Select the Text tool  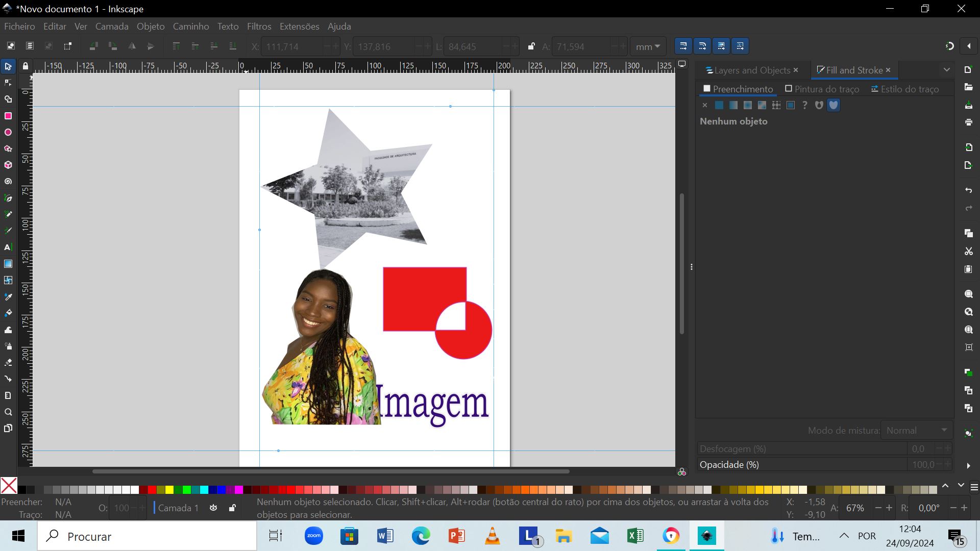[8, 247]
